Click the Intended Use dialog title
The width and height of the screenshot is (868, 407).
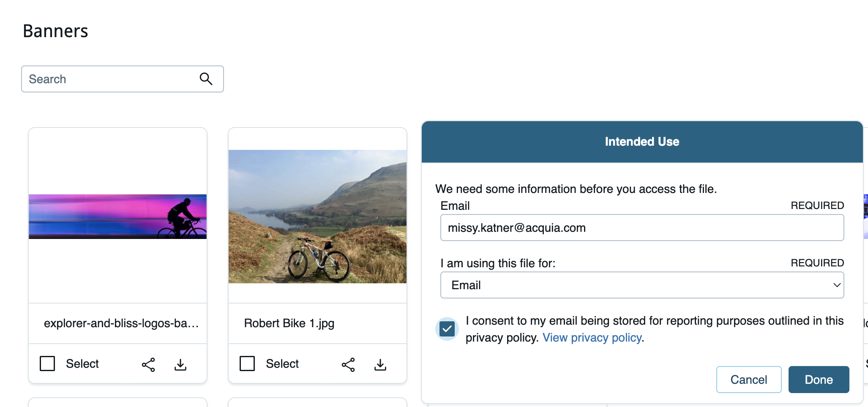(642, 142)
